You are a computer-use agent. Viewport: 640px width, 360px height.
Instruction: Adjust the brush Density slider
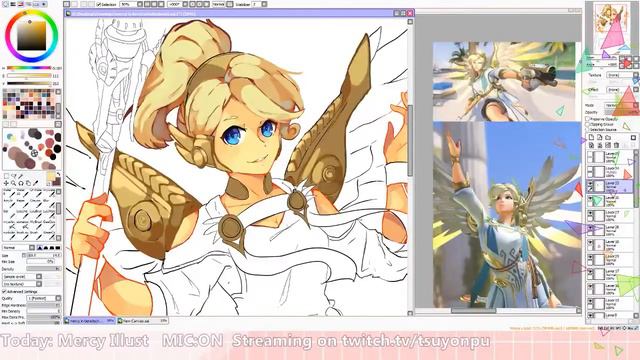point(44,269)
